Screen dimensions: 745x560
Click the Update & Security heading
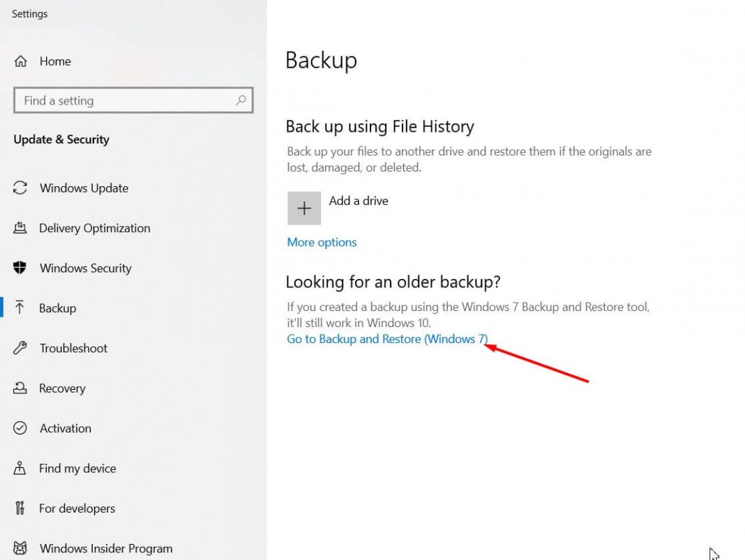tap(61, 139)
